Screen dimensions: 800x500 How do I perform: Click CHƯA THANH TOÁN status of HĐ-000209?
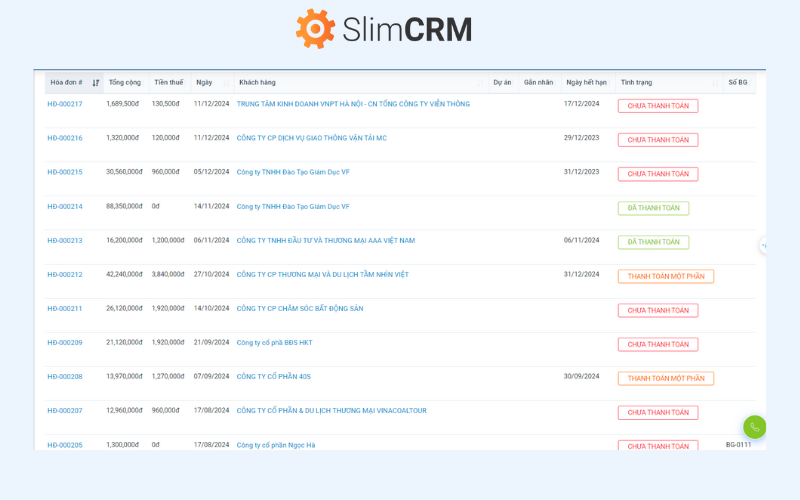click(x=658, y=344)
